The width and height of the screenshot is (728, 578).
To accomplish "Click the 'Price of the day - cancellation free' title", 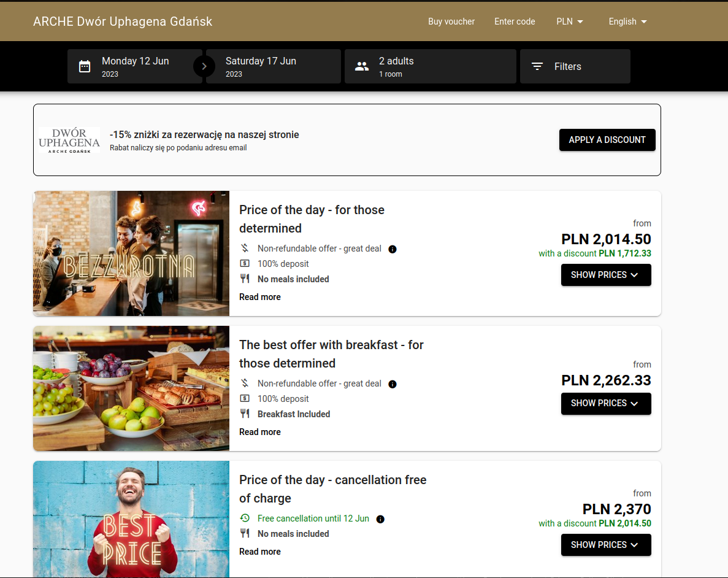I will point(333,489).
